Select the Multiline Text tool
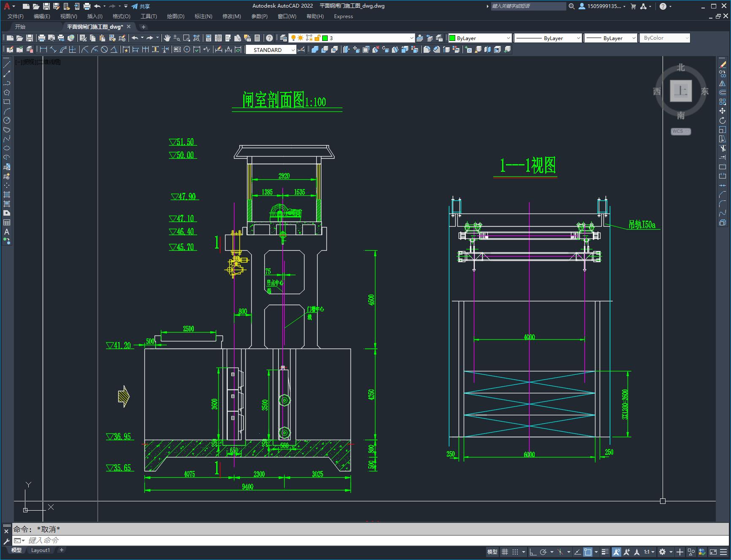 [x=7, y=232]
